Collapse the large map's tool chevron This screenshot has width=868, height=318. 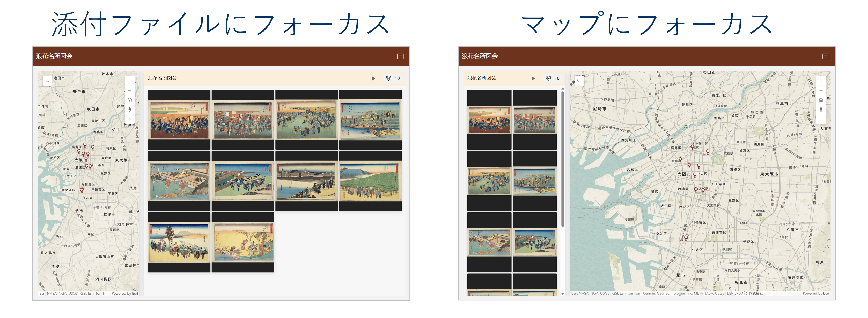[821, 119]
